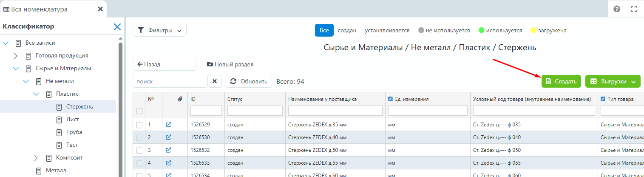The height and width of the screenshot is (177, 644).
Task: Expand the Готовая продукция tree node
Action: pos(16,56)
